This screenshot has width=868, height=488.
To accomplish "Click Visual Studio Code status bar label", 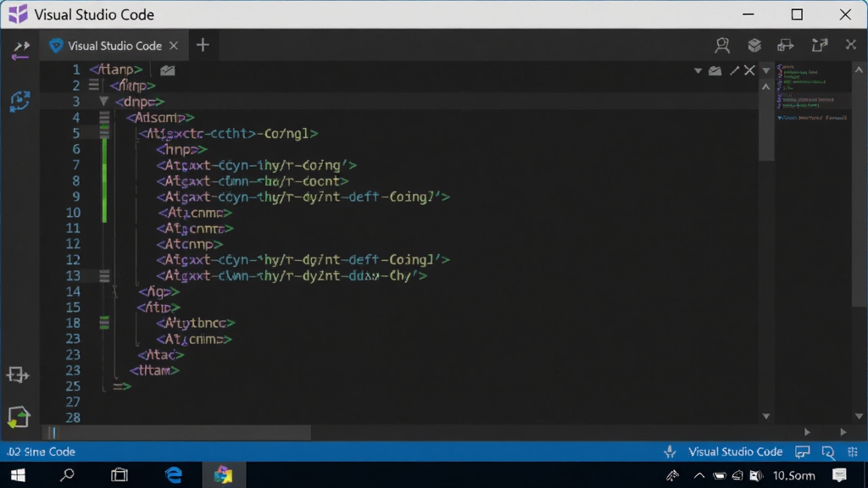I will point(735,452).
